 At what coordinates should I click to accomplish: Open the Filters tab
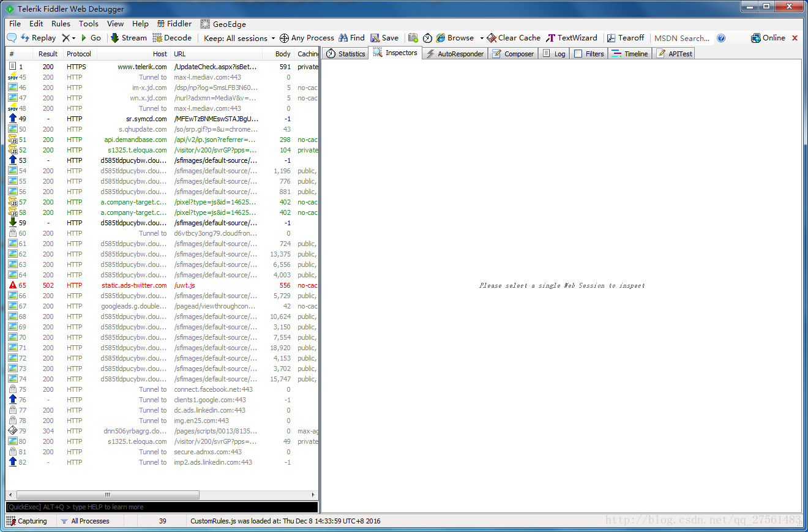[x=588, y=54]
